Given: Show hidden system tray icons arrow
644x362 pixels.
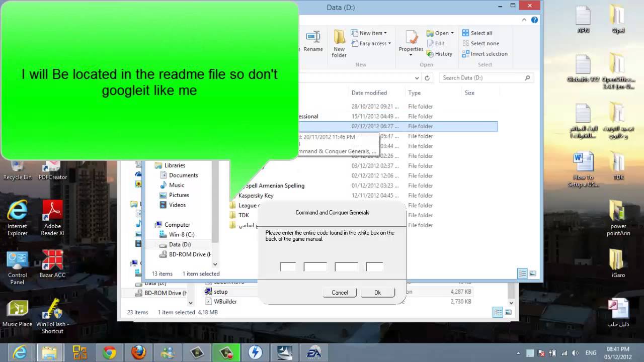Looking at the screenshot, I should coord(518,353).
